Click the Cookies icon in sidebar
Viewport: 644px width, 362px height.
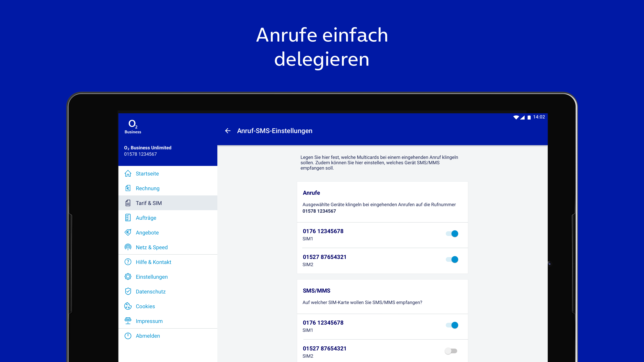point(128,306)
